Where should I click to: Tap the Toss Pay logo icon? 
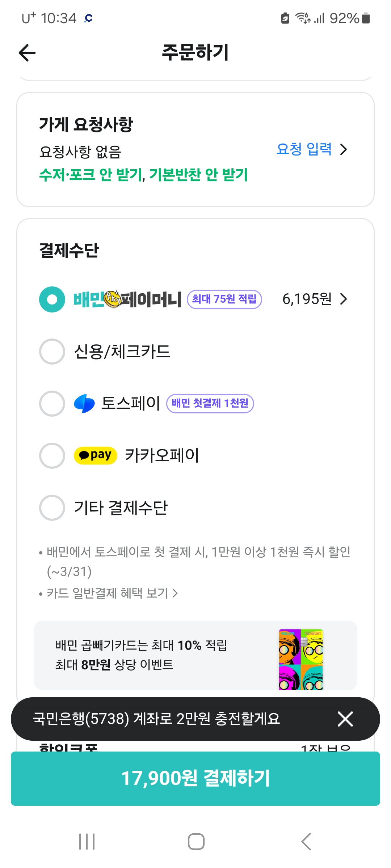point(84,403)
